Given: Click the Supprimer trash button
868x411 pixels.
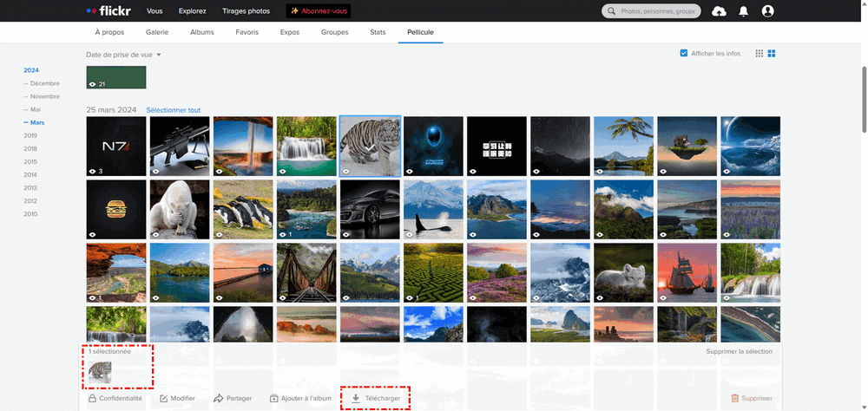Looking at the screenshot, I should [752, 398].
